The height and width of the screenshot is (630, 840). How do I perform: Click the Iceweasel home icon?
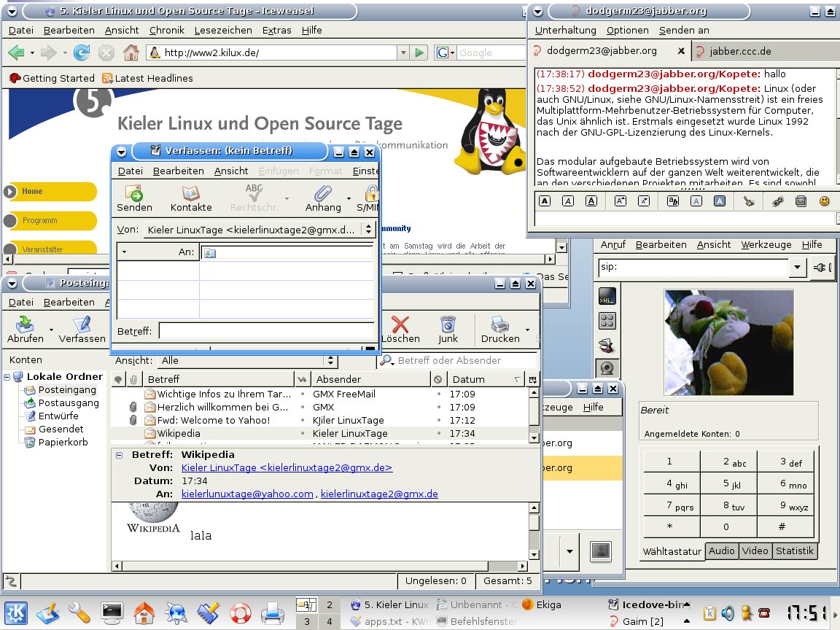[131, 52]
